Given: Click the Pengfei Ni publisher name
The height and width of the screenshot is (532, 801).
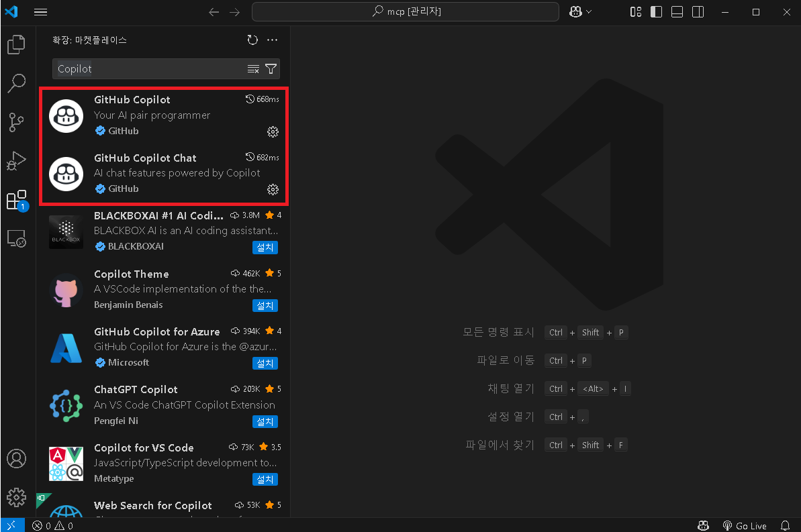Looking at the screenshot, I should pyautogui.click(x=116, y=421).
